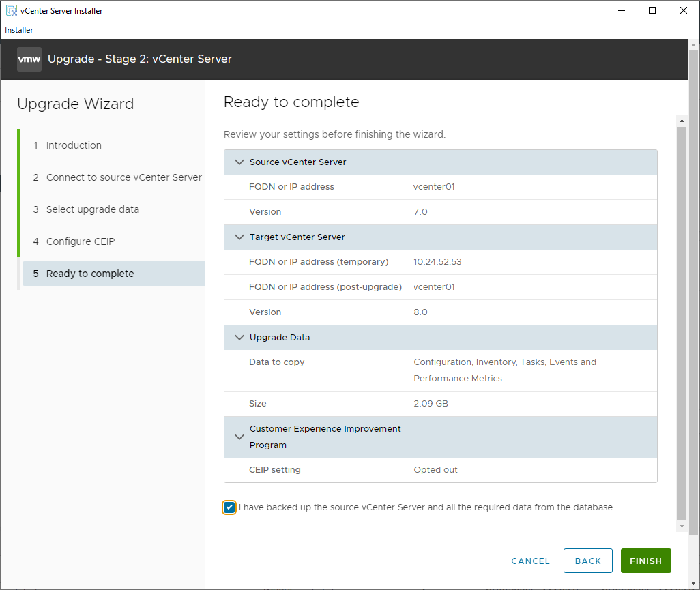Select the Ready to complete step
700x590 pixels.
coord(90,274)
